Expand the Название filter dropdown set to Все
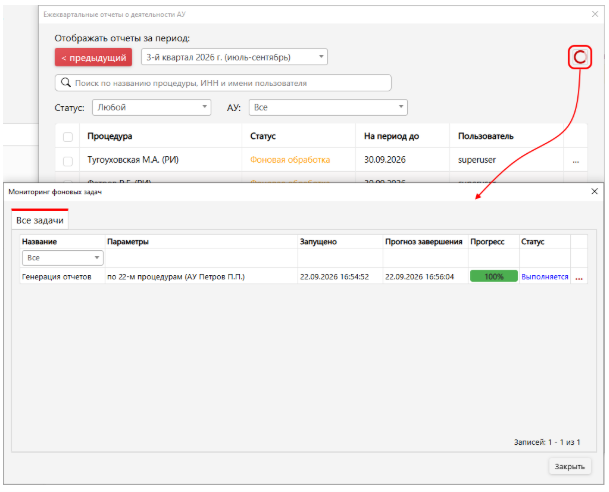Image resolution: width=609 pixels, height=492 pixels. coord(63,258)
